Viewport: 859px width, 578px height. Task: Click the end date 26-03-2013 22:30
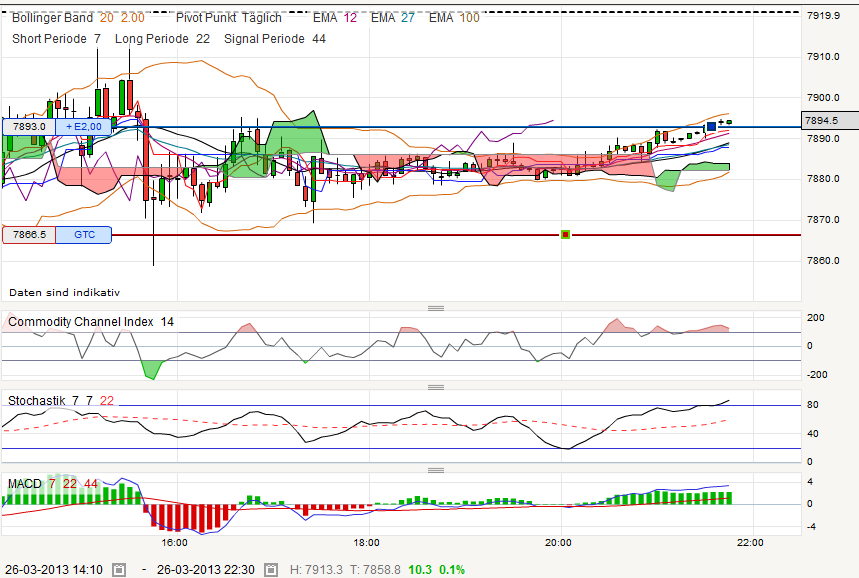click(206, 570)
